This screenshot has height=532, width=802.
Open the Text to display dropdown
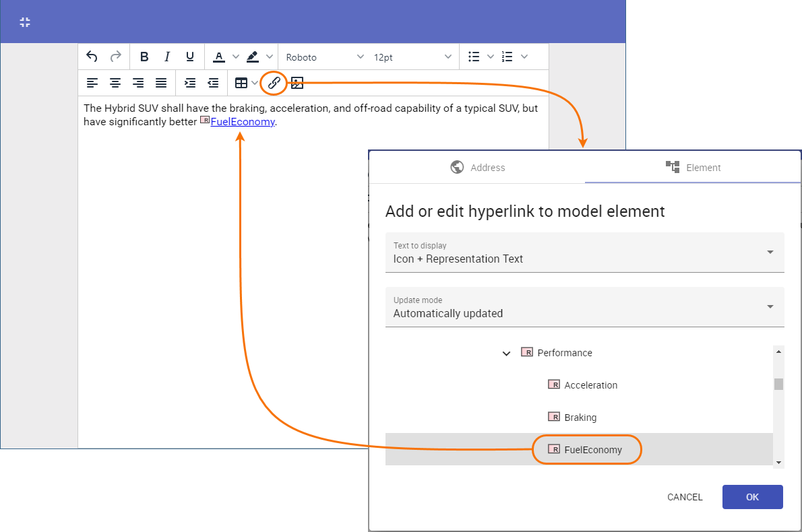[x=584, y=253]
